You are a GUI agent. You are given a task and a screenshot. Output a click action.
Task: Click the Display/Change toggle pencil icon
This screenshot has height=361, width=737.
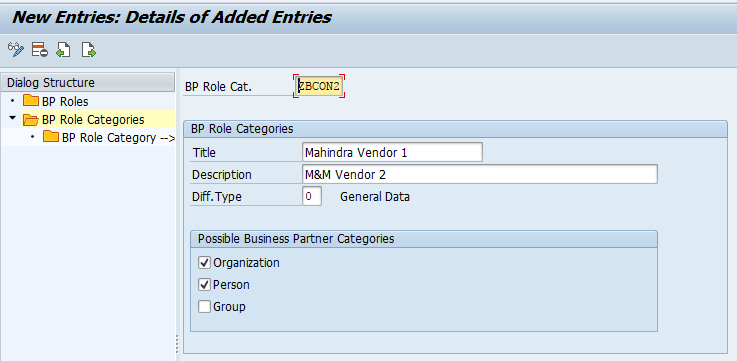click(x=16, y=49)
